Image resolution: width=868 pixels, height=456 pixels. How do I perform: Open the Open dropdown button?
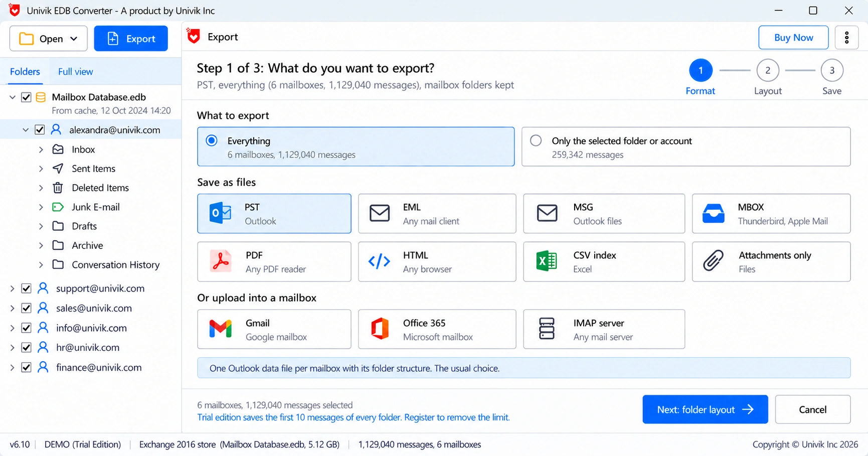tap(49, 39)
